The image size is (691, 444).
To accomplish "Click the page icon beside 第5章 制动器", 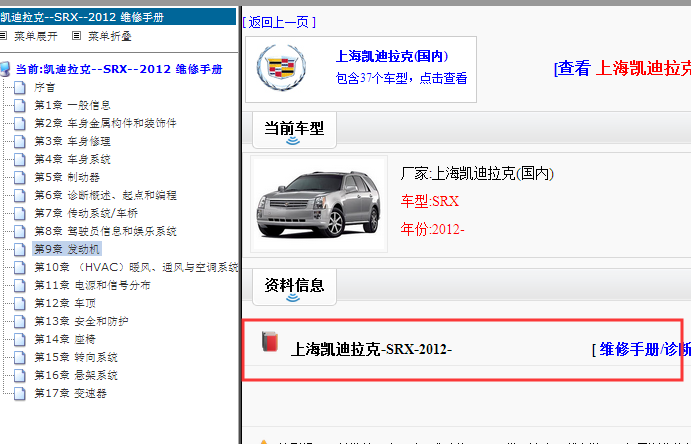I will [20, 178].
